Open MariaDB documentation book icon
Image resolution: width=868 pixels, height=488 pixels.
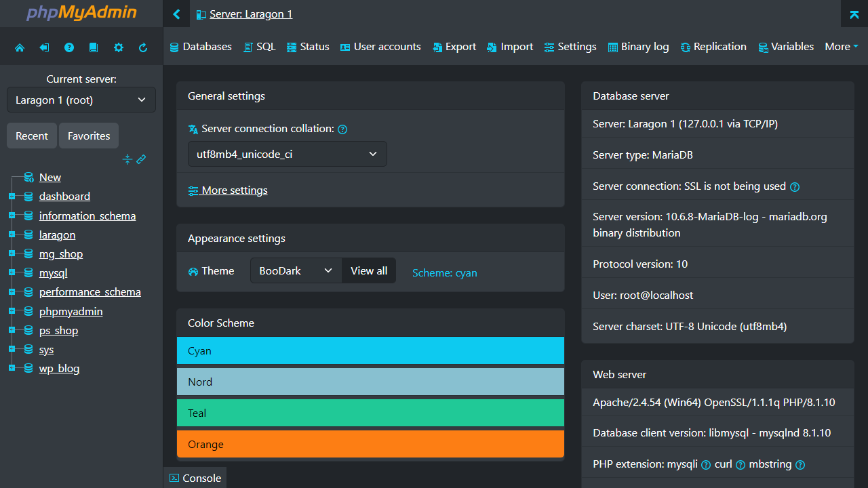point(93,46)
